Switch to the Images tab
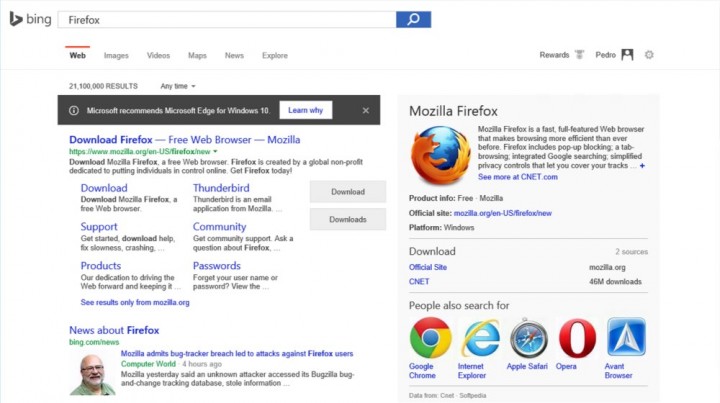The width and height of the screenshot is (720, 403). [x=116, y=56]
